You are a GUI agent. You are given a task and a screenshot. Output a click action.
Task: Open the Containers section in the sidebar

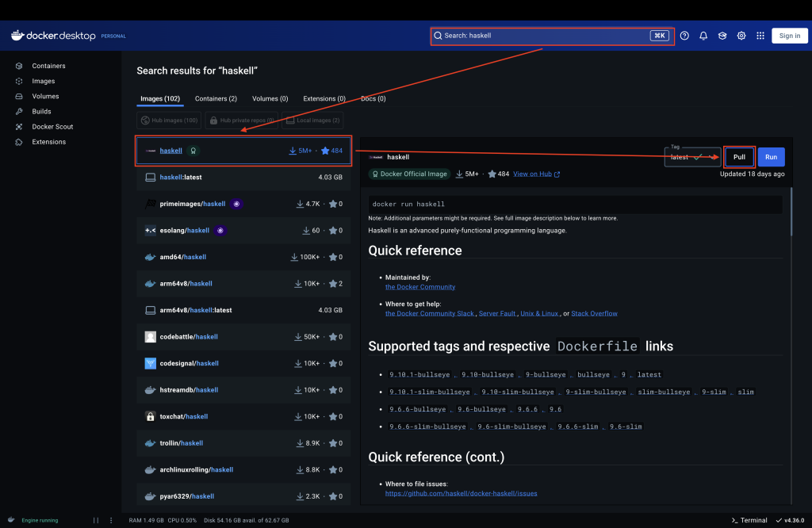pos(48,66)
